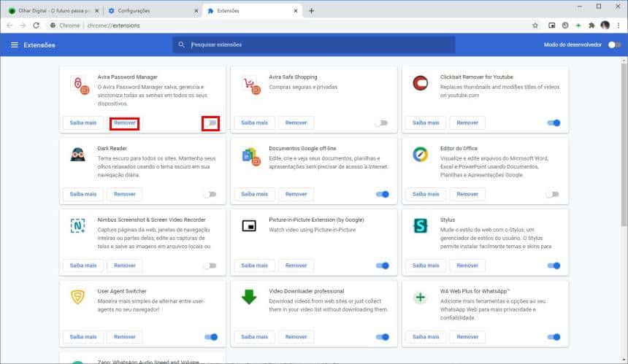Click the Dark Reader extension icon

[77, 155]
